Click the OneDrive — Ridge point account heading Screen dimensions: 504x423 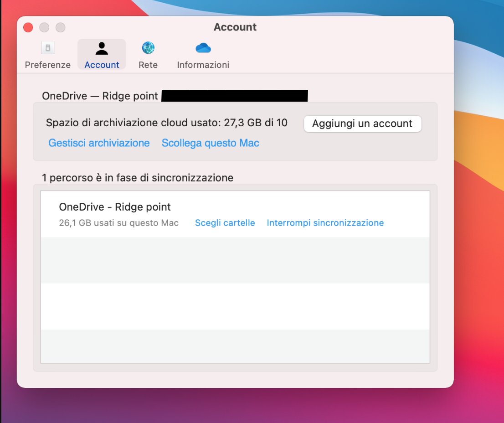coord(100,96)
